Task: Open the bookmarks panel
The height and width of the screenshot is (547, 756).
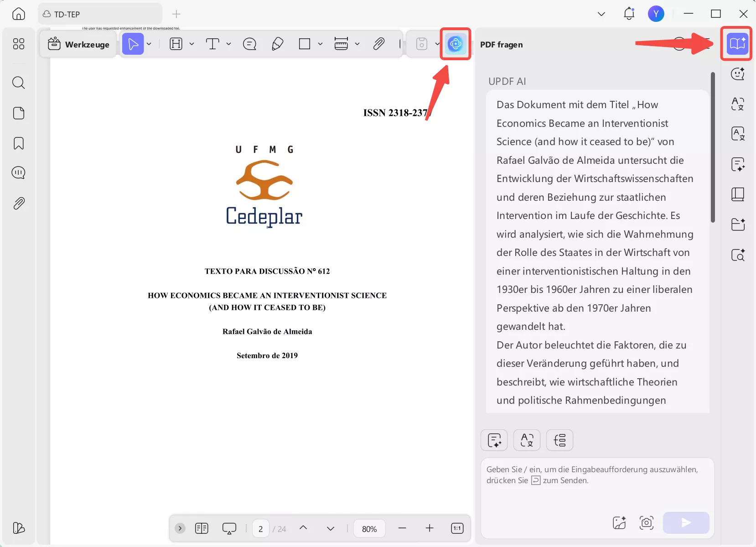Action: click(x=19, y=144)
